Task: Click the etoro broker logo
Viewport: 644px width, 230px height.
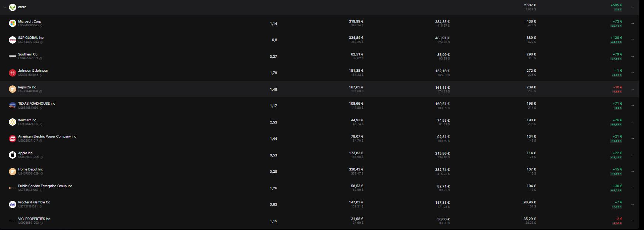Action: click(13, 7)
